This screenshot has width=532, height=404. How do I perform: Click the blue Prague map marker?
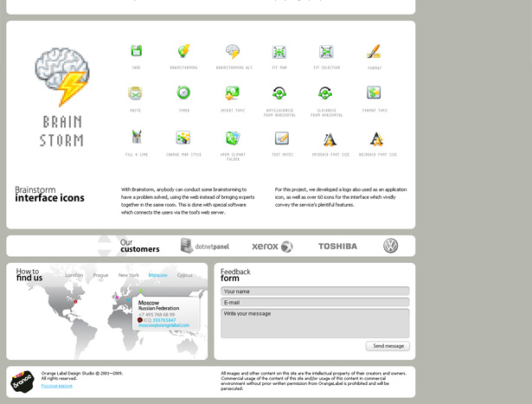pos(128,300)
